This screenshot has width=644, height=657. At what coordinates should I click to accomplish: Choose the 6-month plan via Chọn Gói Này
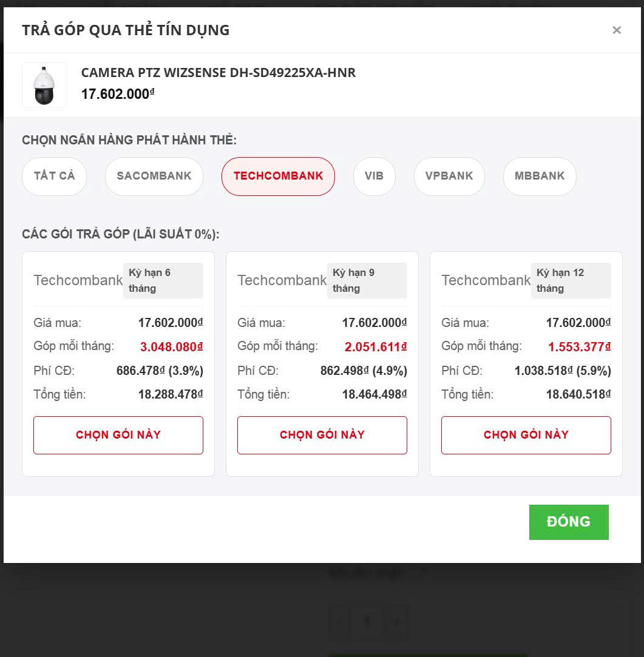click(118, 435)
